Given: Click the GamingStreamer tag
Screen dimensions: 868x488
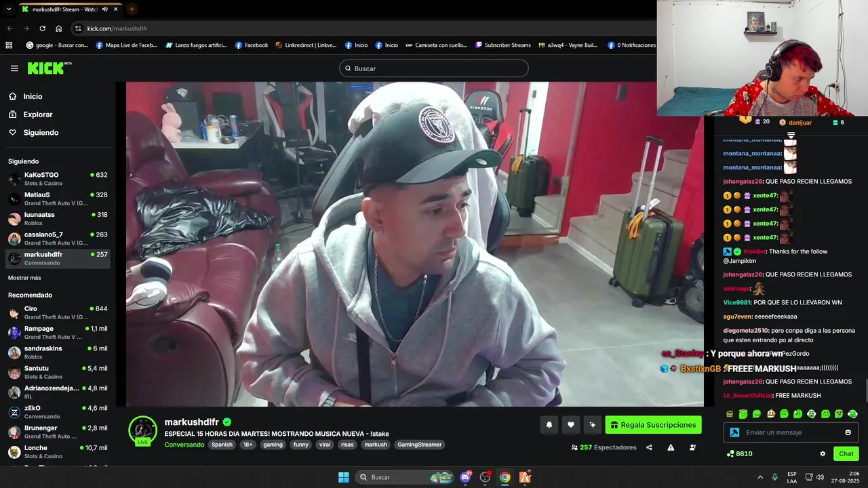Looking at the screenshot, I should (420, 445).
